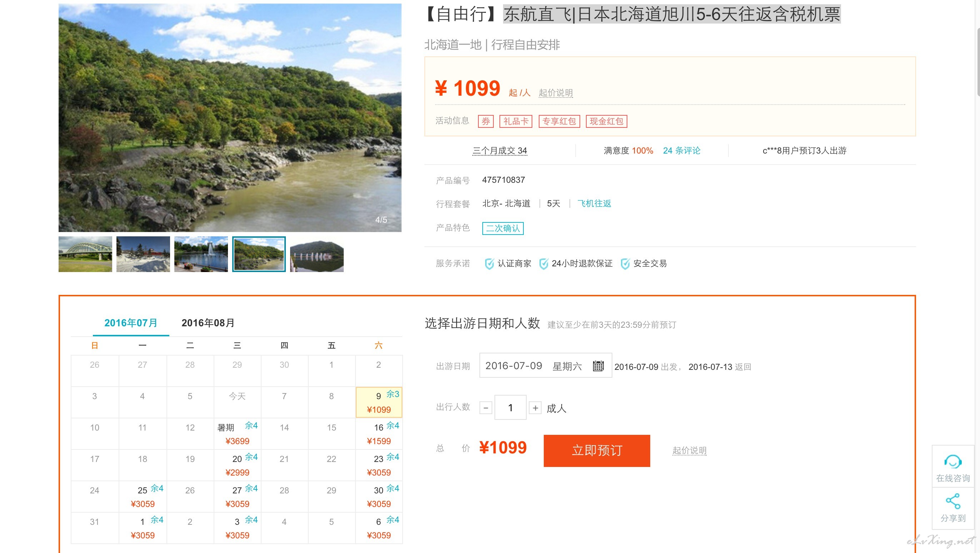The height and width of the screenshot is (553, 980).
Task: Click the 二次确认 product feature tag
Action: pos(503,228)
